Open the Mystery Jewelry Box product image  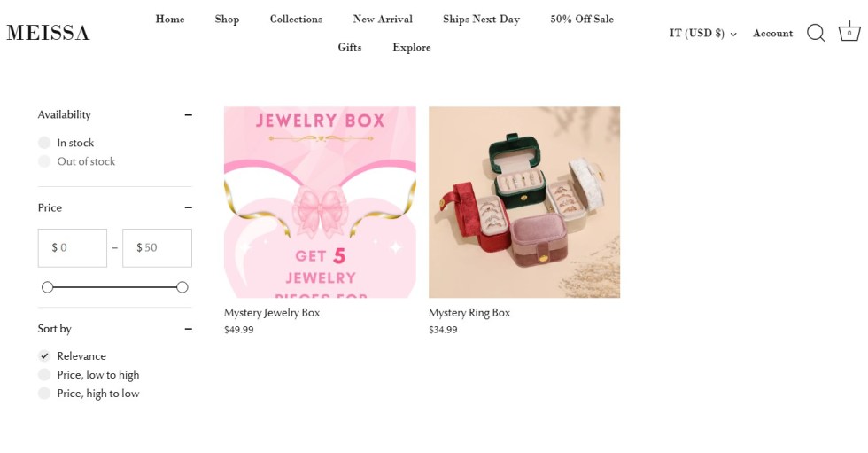tap(320, 202)
